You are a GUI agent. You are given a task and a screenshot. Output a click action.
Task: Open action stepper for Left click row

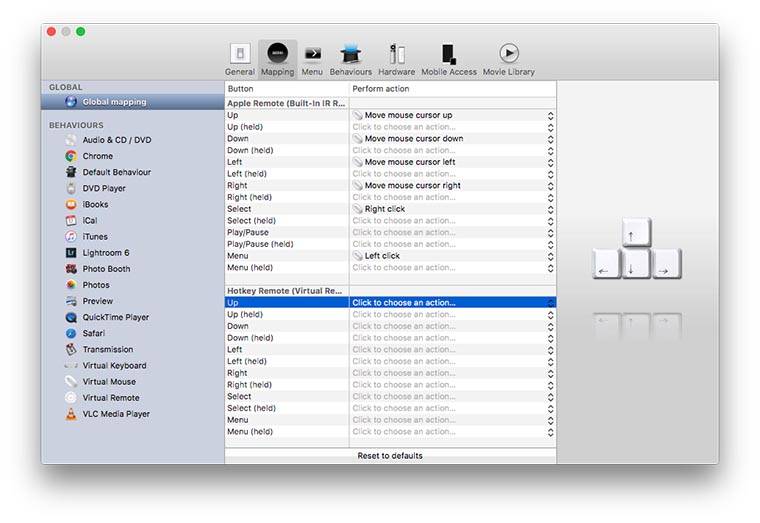(551, 256)
